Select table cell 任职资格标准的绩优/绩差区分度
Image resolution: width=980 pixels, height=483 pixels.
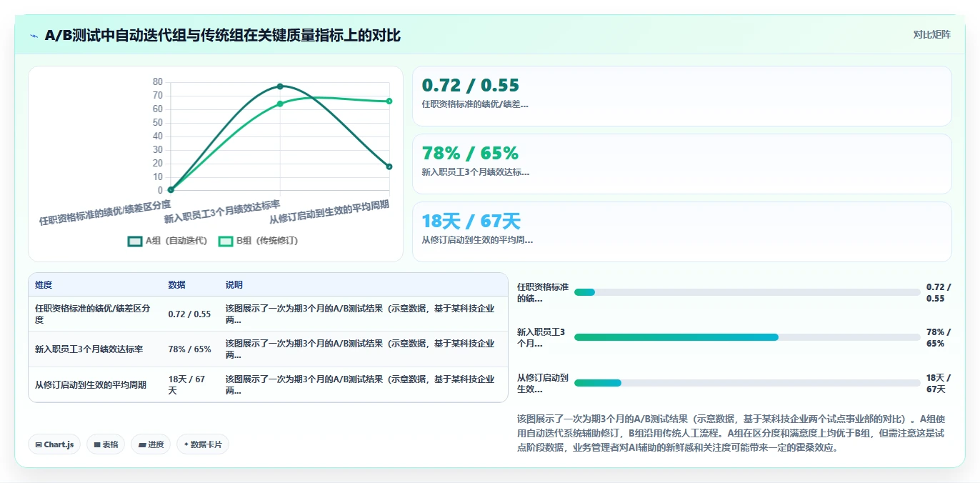[x=94, y=314]
